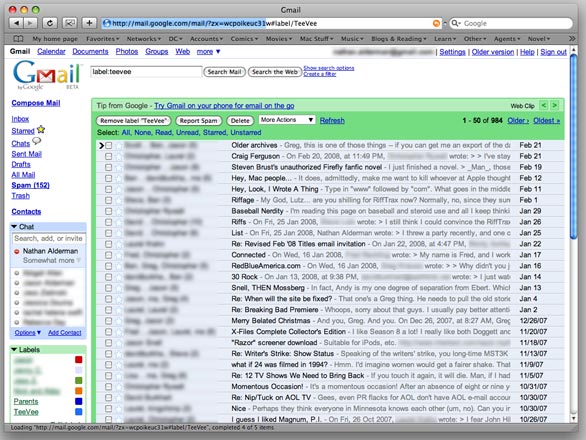
Task: Reload the page with refresh icon
Action: click(x=50, y=23)
